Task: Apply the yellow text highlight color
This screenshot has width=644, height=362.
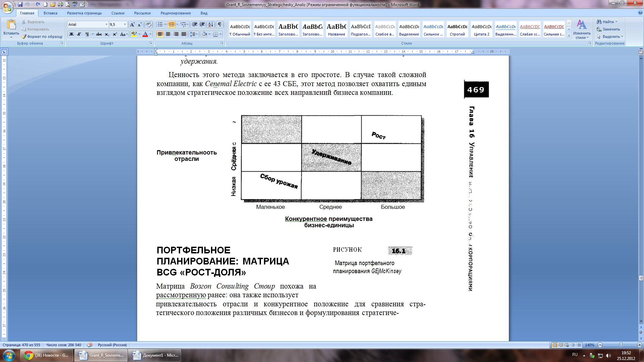Action: 134,34
